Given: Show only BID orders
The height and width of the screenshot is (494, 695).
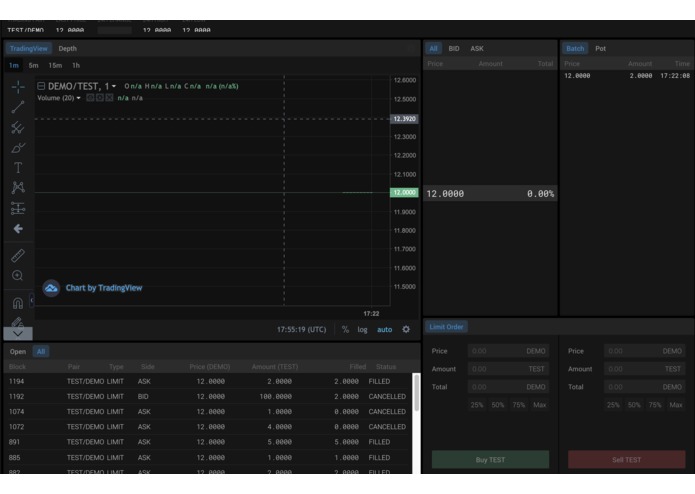Looking at the screenshot, I should (x=454, y=48).
